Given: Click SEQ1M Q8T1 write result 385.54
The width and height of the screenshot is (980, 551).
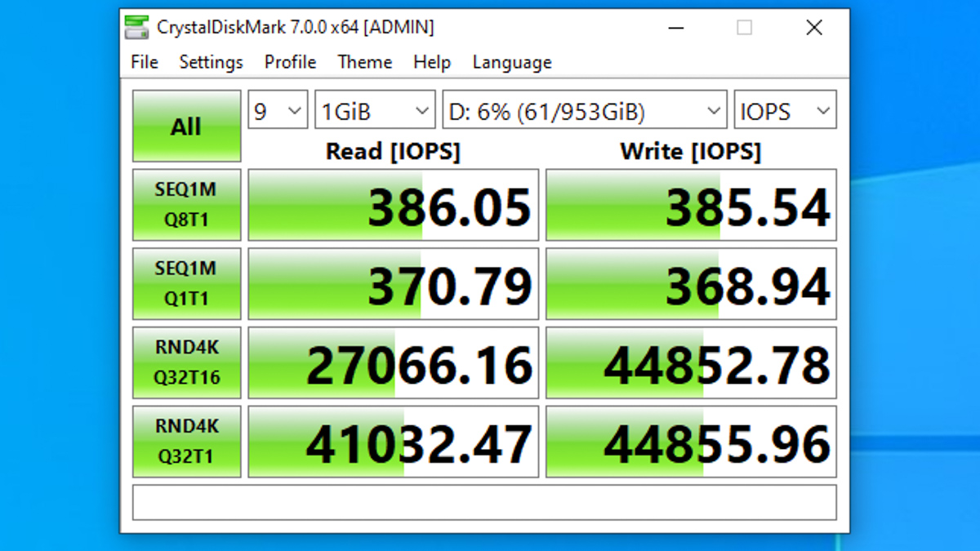Looking at the screenshot, I should pos(691,205).
